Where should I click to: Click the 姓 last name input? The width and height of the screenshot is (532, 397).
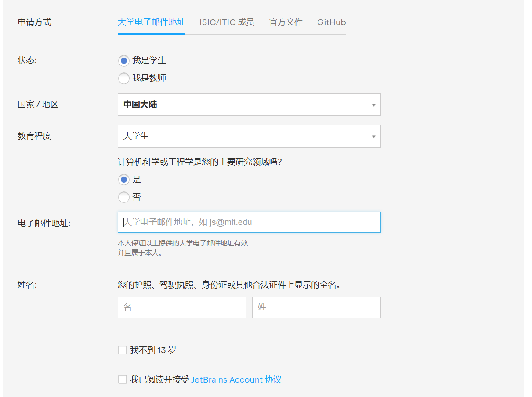coord(316,307)
